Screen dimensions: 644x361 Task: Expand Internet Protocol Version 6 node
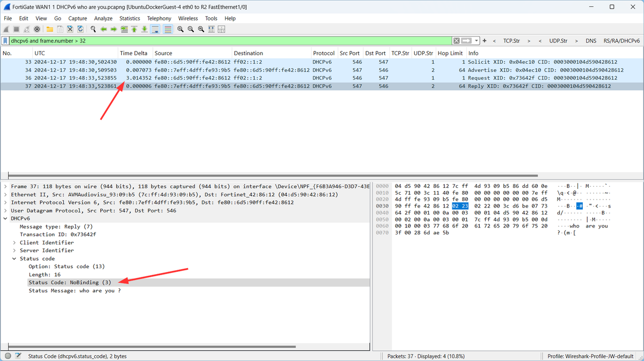6,202
